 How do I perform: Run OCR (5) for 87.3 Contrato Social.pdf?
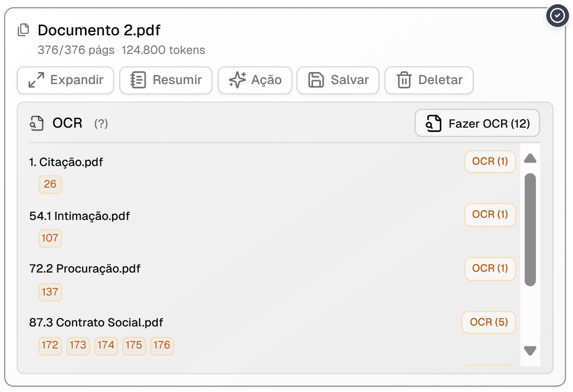[x=488, y=322]
